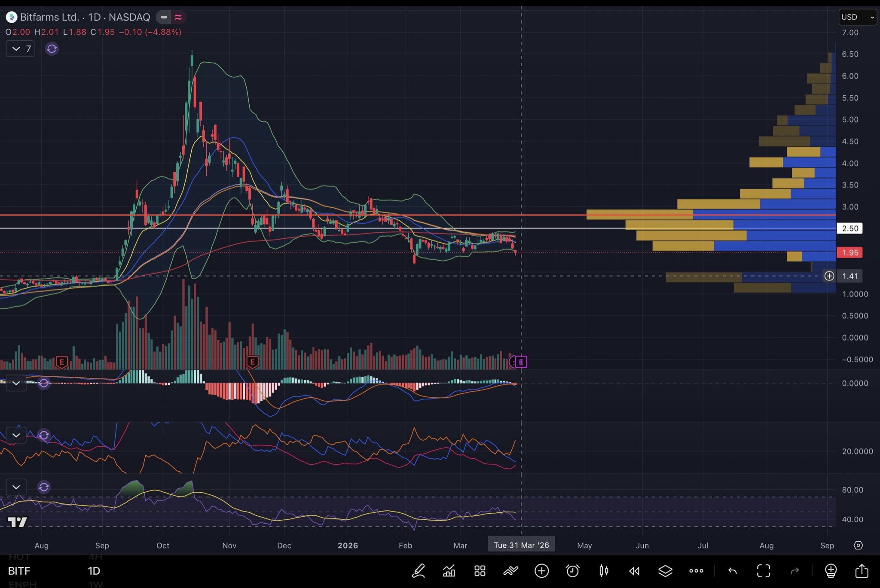Open the USD currency dropdown
The width and height of the screenshot is (880, 588).
[857, 17]
